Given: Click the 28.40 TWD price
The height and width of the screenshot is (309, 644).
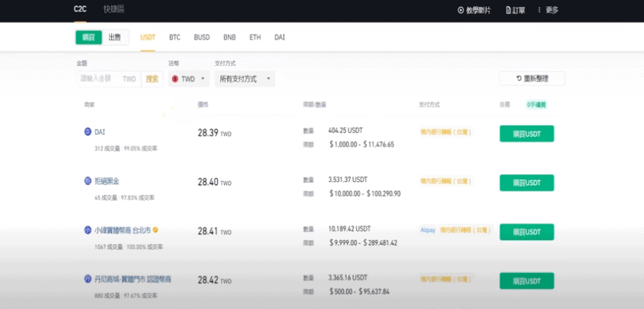Looking at the screenshot, I should pyautogui.click(x=215, y=182).
